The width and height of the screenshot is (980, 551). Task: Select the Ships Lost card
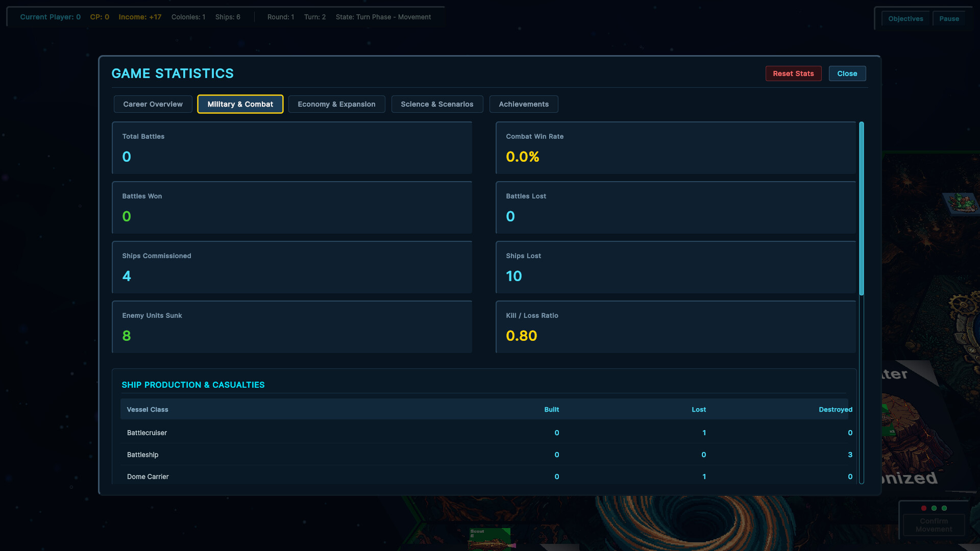point(676,267)
